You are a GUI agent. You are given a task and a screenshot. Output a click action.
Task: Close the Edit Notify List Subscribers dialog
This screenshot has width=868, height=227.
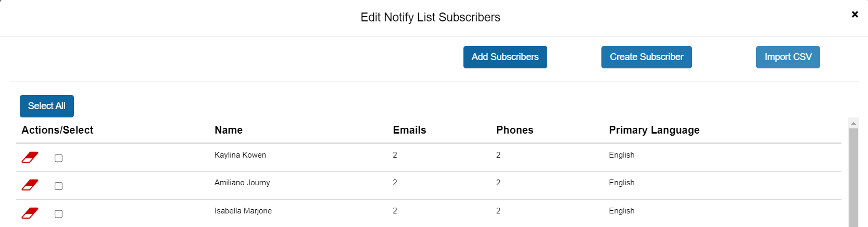(x=854, y=15)
